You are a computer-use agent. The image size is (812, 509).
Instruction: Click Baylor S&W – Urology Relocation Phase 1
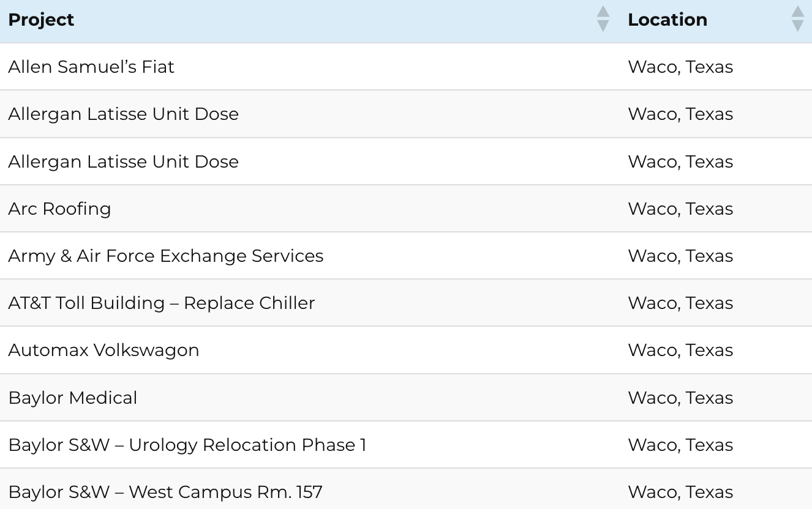[187, 445]
